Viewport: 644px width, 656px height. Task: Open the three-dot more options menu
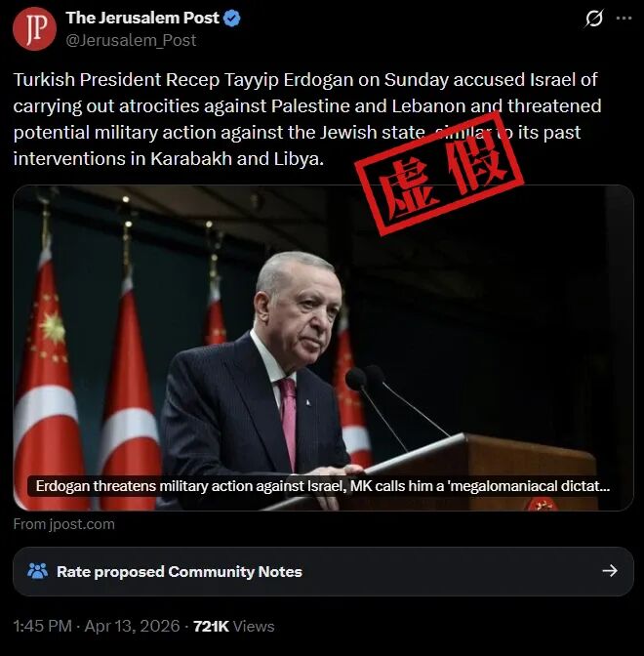point(624,19)
